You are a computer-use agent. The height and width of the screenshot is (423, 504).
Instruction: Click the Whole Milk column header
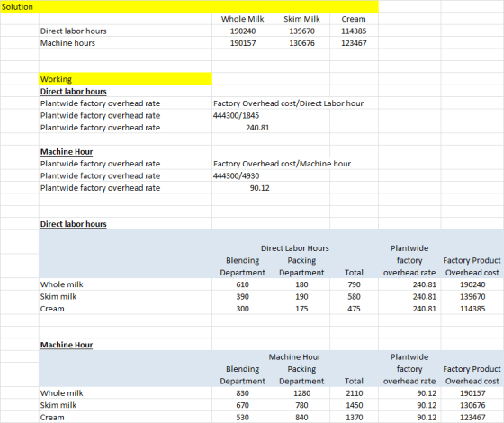[243, 19]
